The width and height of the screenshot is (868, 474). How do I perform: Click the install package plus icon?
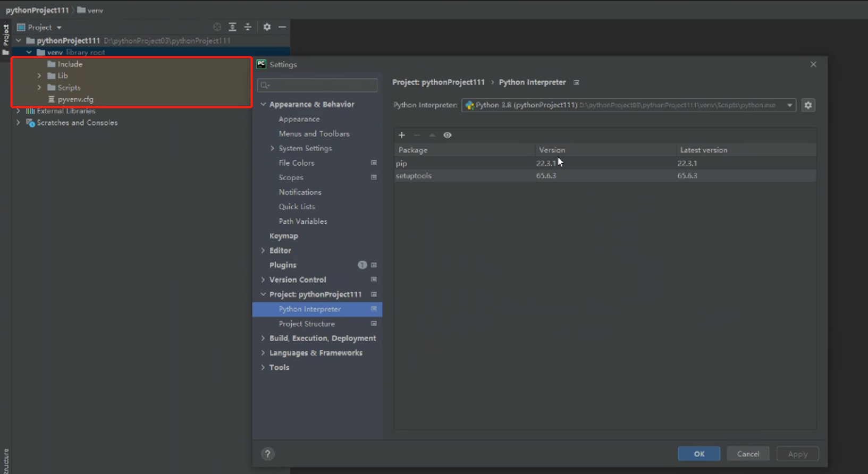[402, 135]
